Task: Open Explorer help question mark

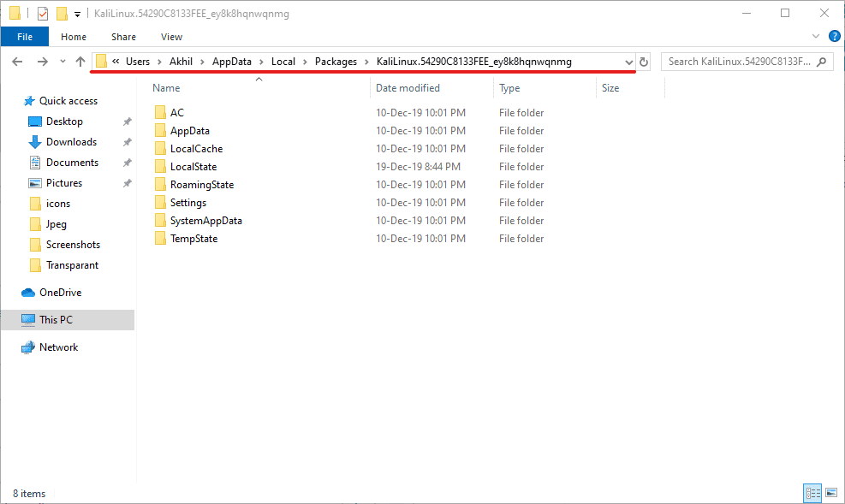Action: pos(834,36)
